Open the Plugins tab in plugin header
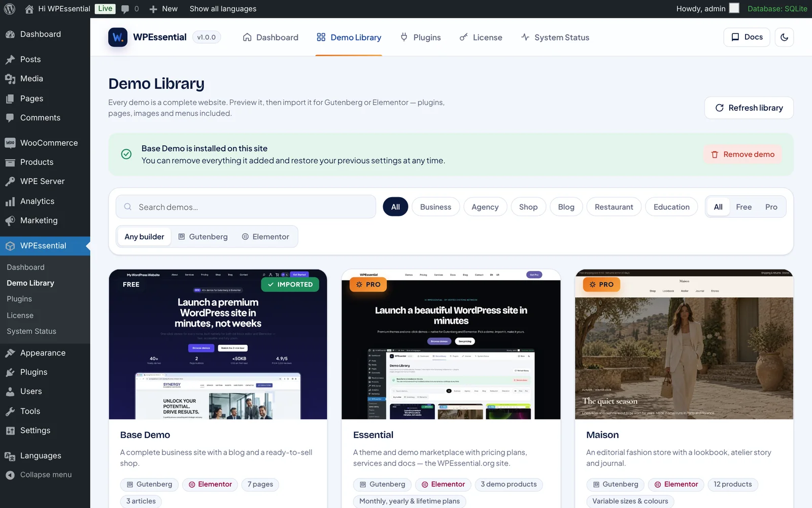Image resolution: width=812 pixels, height=508 pixels. click(x=420, y=37)
